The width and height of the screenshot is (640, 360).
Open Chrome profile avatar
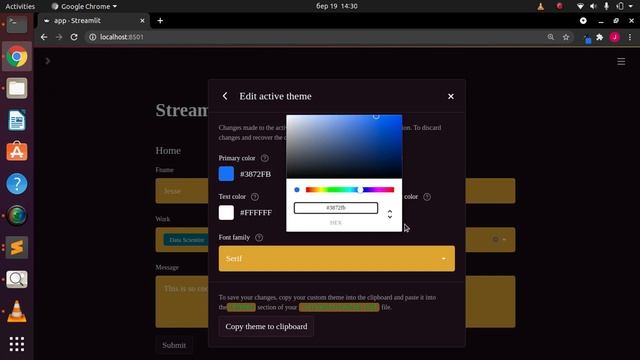(614, 37)
